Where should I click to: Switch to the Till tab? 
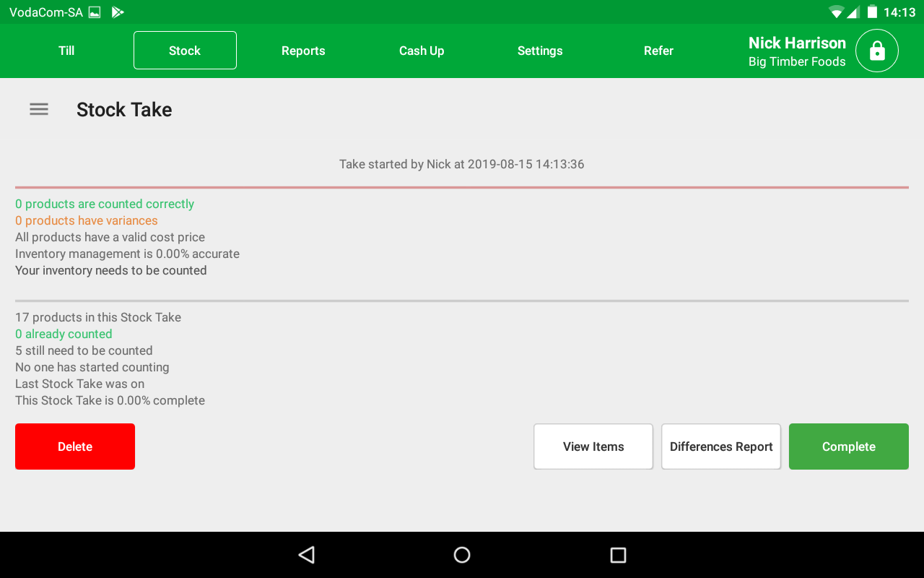[x=66, y=51]
